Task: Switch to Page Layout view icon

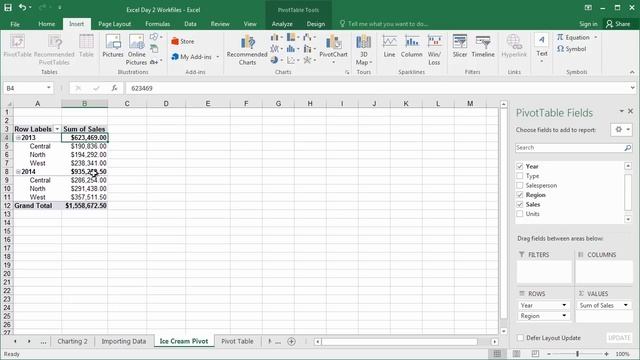Action: (516, 354)
